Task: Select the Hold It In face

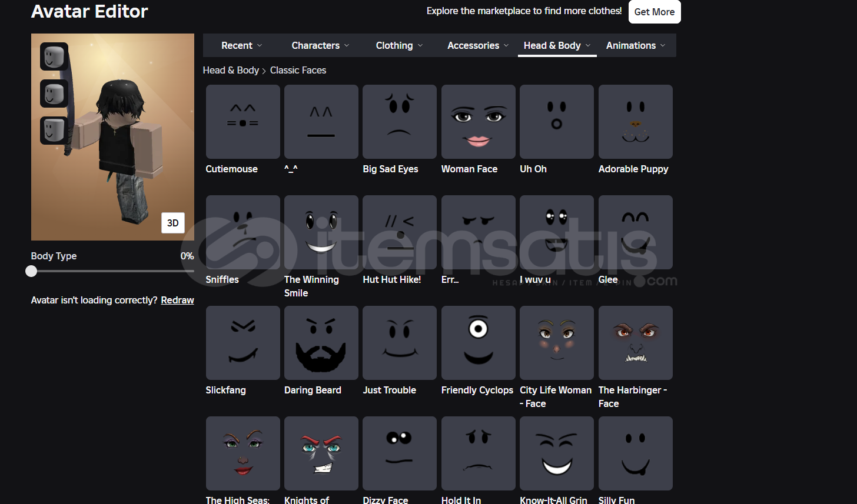Action: click(478, 453)
